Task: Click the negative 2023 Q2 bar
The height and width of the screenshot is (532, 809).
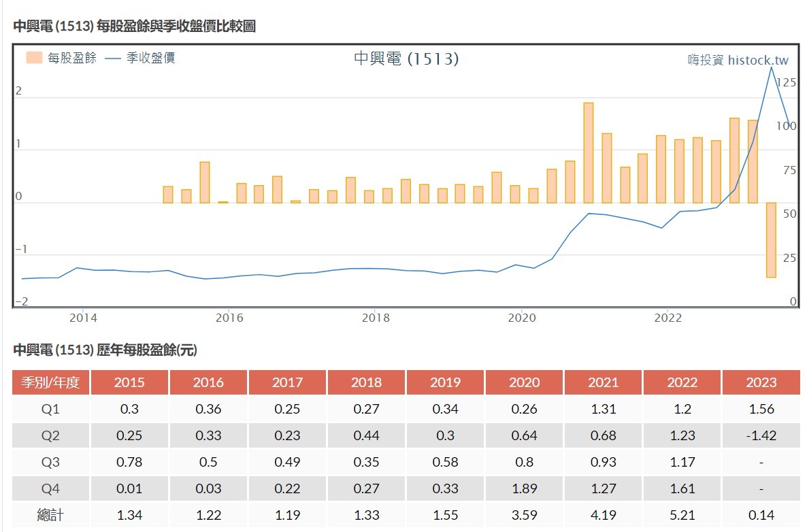Action: [x=771, y=239]
